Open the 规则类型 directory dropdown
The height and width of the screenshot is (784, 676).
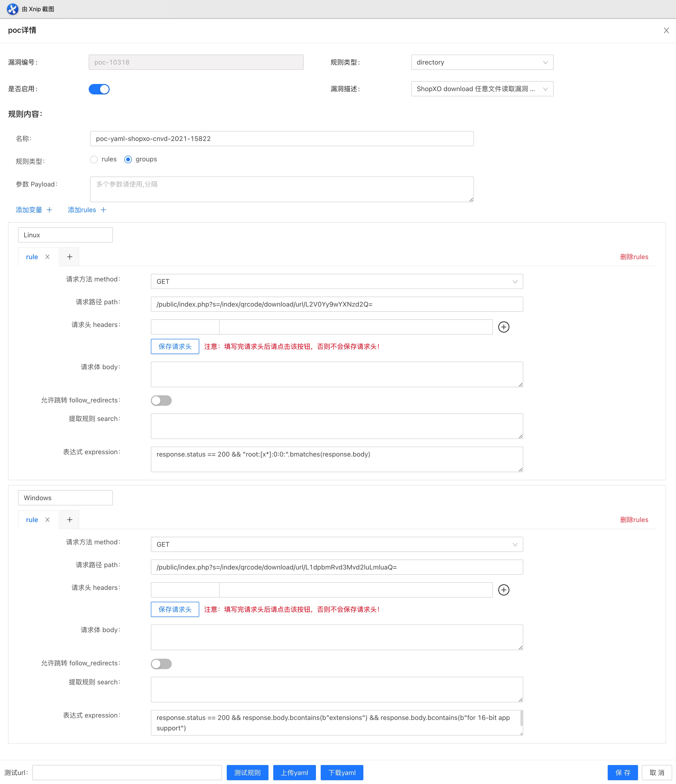click(x=482, y=62)
